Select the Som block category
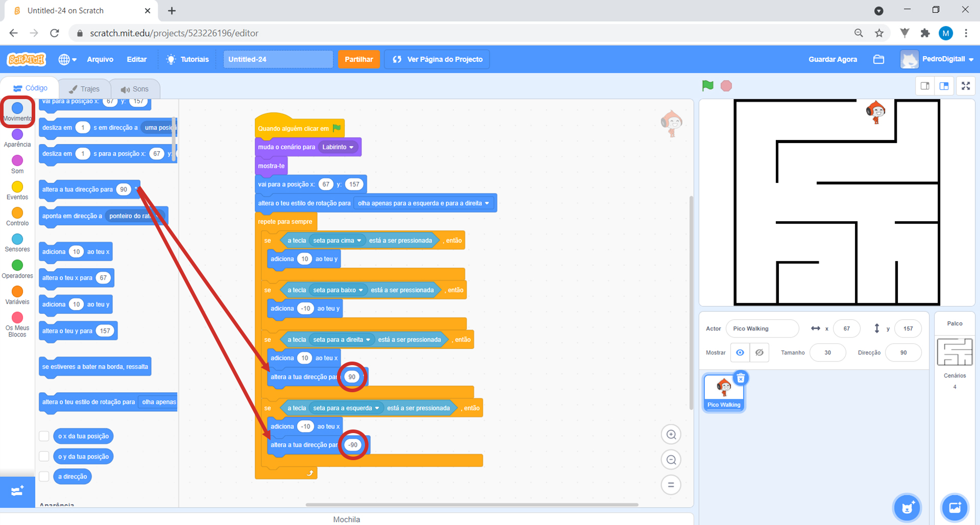Image resolution: width=980 pixels, height=525 pixels. [x=17, y=164]
